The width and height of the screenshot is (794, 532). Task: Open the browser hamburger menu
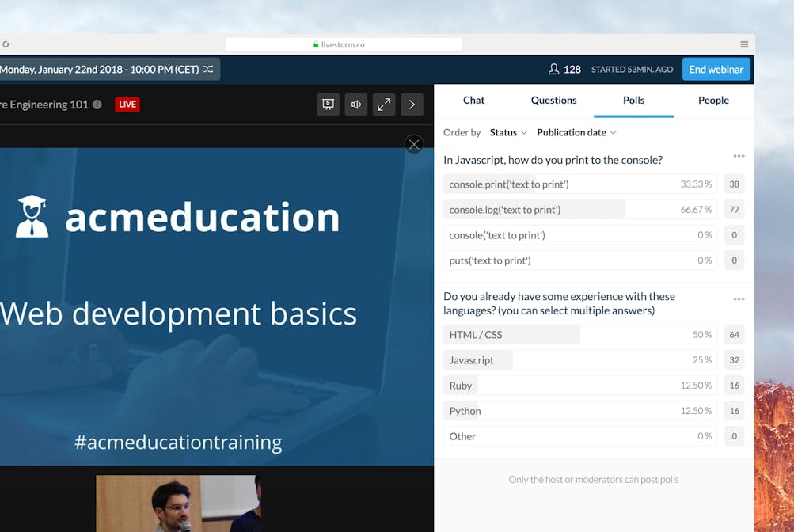[x=744, y=44]
